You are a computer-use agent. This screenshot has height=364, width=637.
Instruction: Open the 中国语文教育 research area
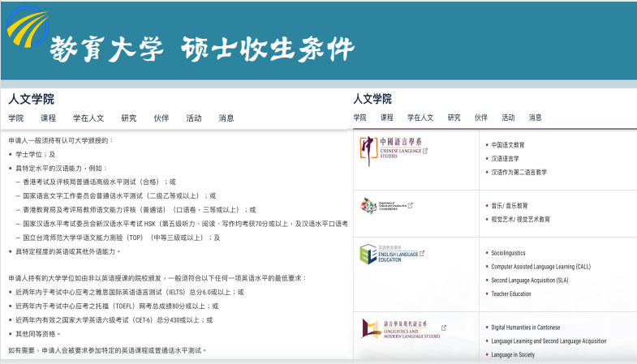(508, 145)
